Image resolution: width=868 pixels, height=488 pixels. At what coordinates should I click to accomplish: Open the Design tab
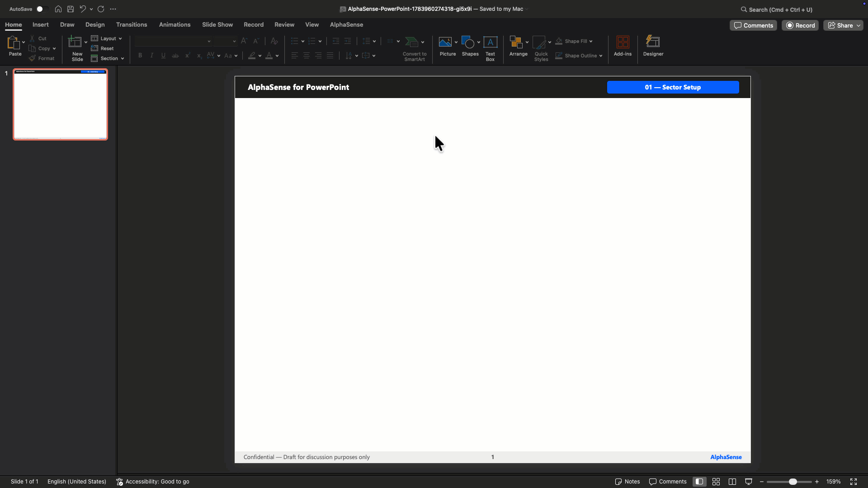(95, 25)
